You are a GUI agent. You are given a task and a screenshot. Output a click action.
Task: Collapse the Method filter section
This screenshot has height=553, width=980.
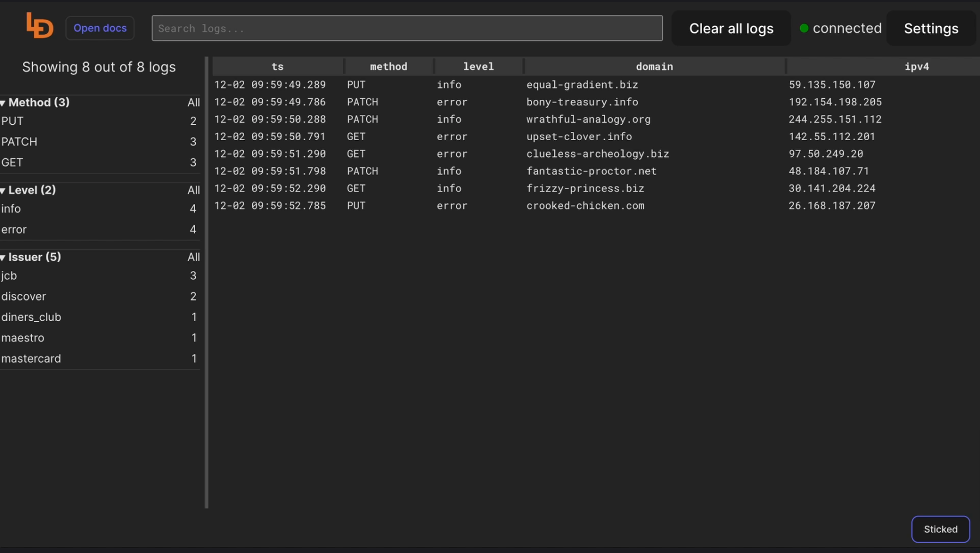[x=4, y=103]
